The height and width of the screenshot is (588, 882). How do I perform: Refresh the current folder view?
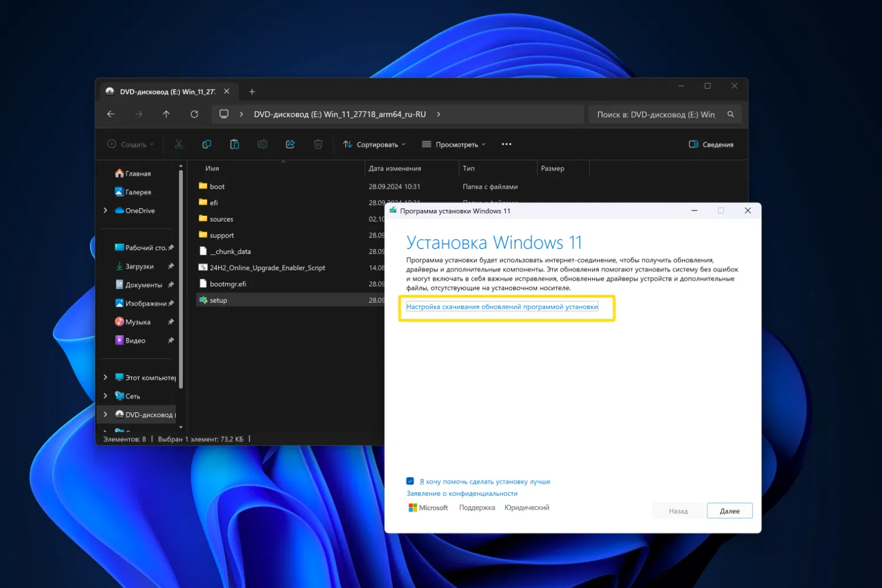(194, 114)
